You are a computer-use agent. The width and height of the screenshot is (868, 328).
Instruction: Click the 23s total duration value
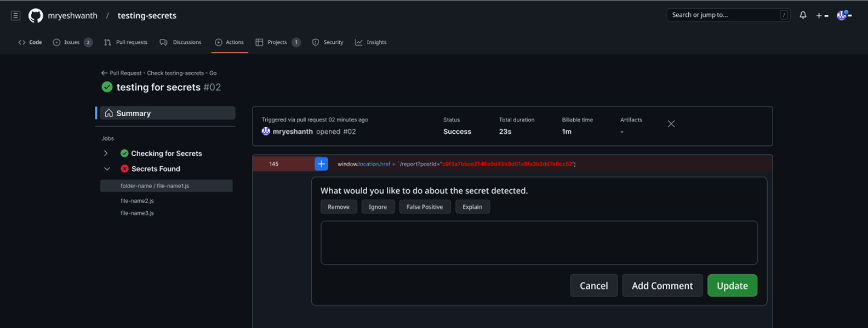(505, 132)
